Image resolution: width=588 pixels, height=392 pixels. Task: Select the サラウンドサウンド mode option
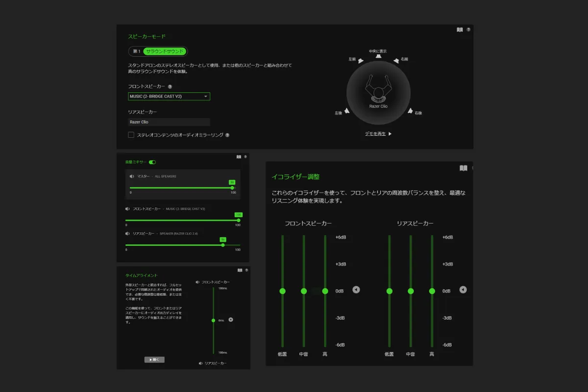(165, 51)
